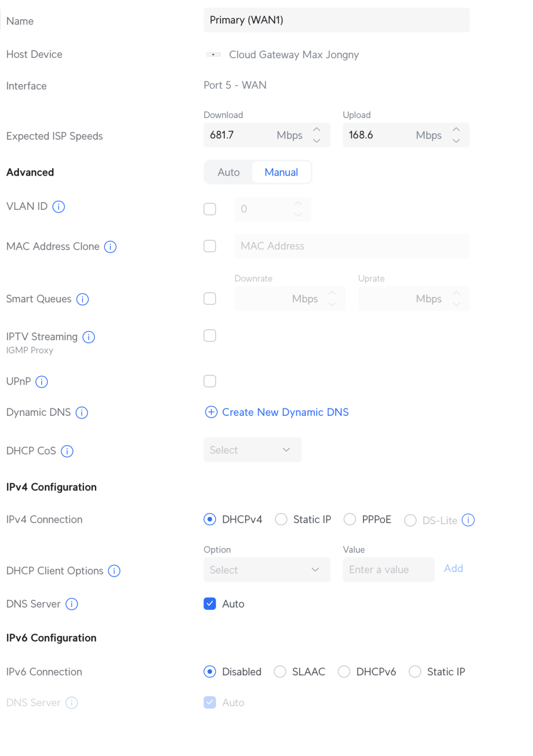Uncheck the IPv4 DNS Server Auto checkbox
This screenshot has width=533, height=756.
click(210, 604)
